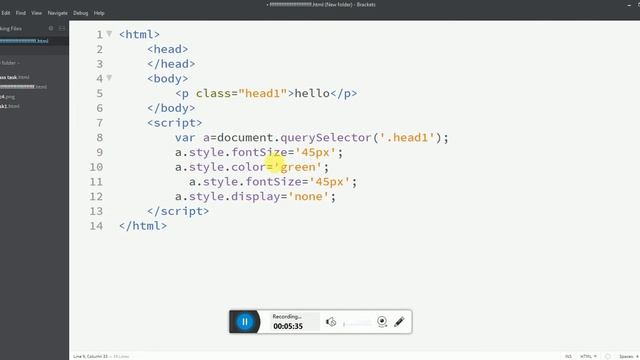Open the HTML language mode dropdown in status bar

(588, 356)
